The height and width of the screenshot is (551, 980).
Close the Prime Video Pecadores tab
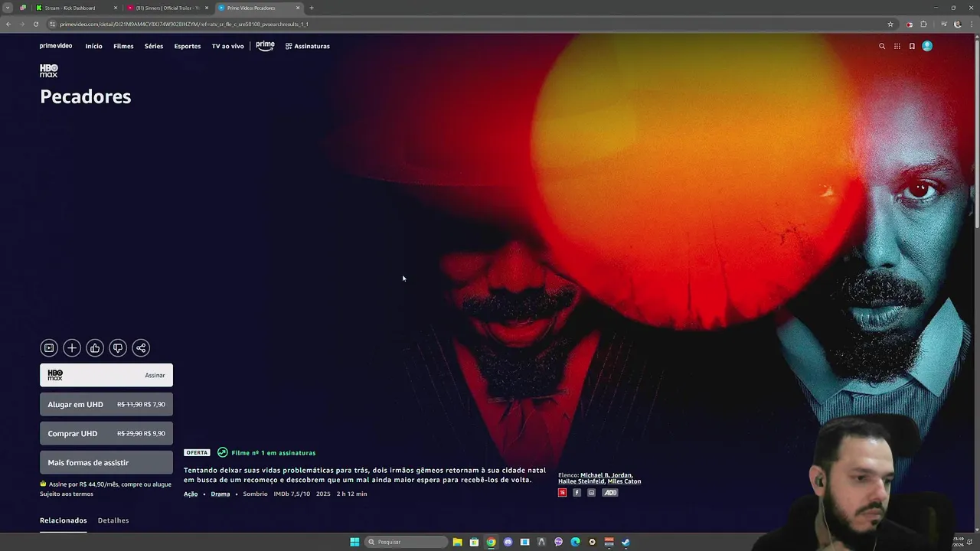click(x=298, y=8)
